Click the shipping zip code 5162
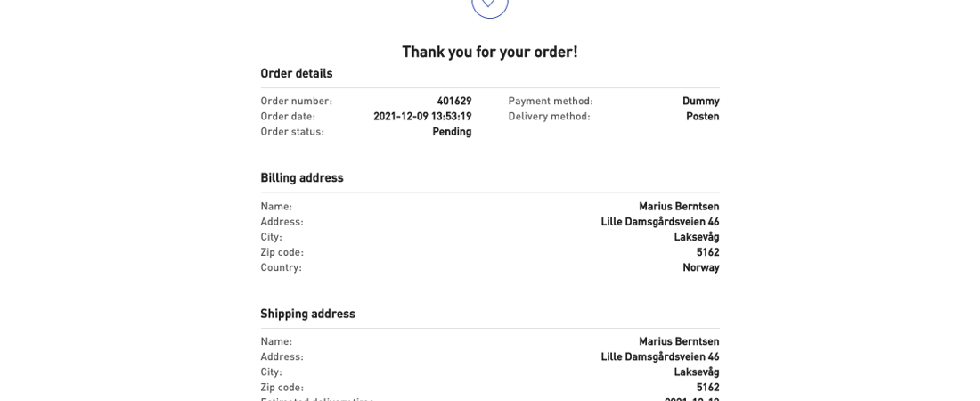Screen dimensions: 980x401 [x=707, y=387]
